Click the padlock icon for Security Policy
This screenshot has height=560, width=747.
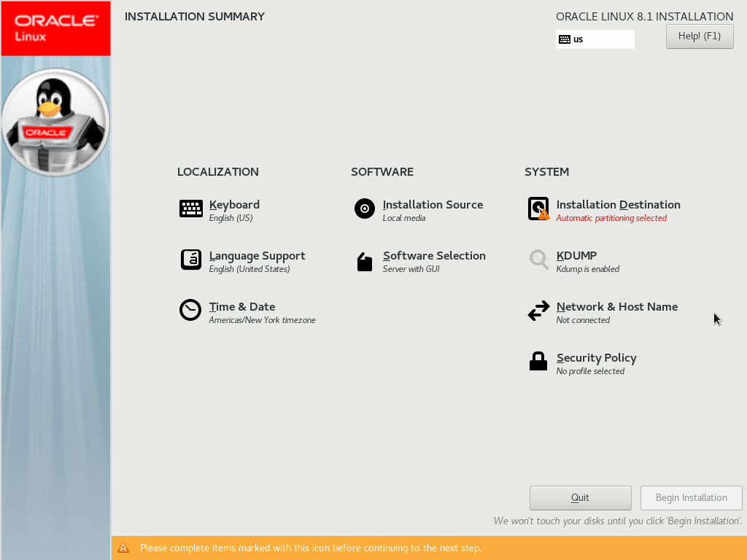tap(538, 361)
